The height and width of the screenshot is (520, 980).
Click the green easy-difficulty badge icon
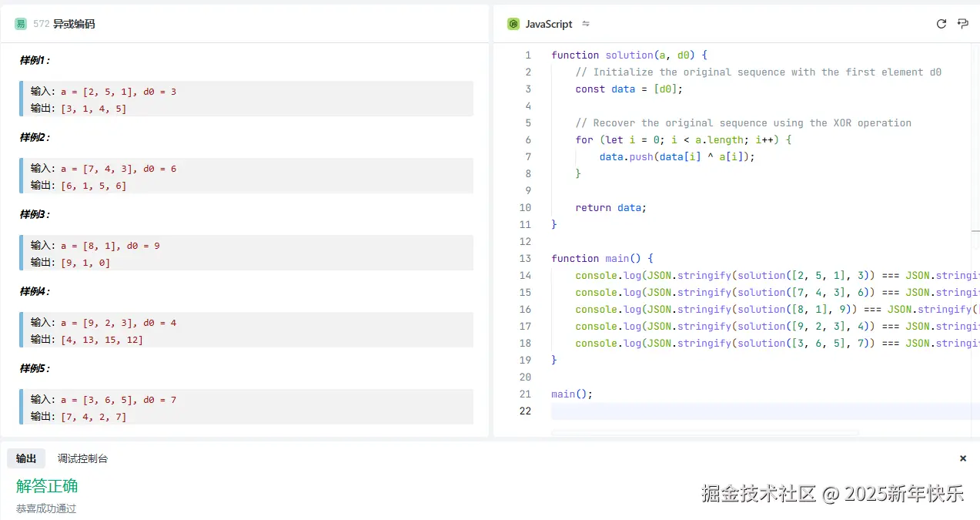pyautogui.click(x=21, y=24)
